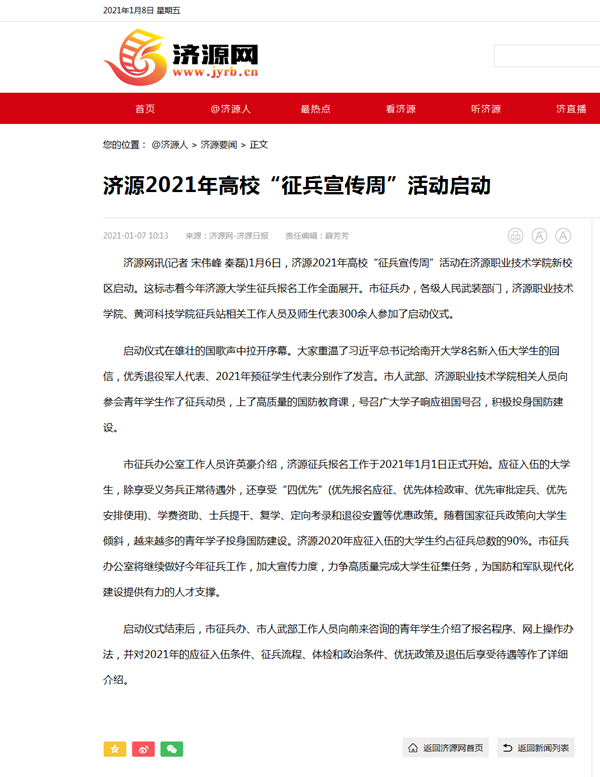600x777 pixels.
Task: Go to the @济源人 section
Action: pyautogui.click(x=230, y=109)
